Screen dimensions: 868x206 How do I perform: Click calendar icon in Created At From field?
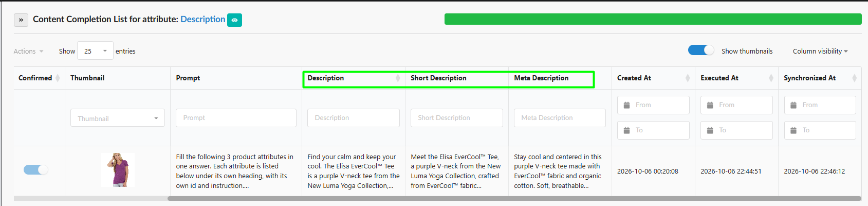[626, 105]
